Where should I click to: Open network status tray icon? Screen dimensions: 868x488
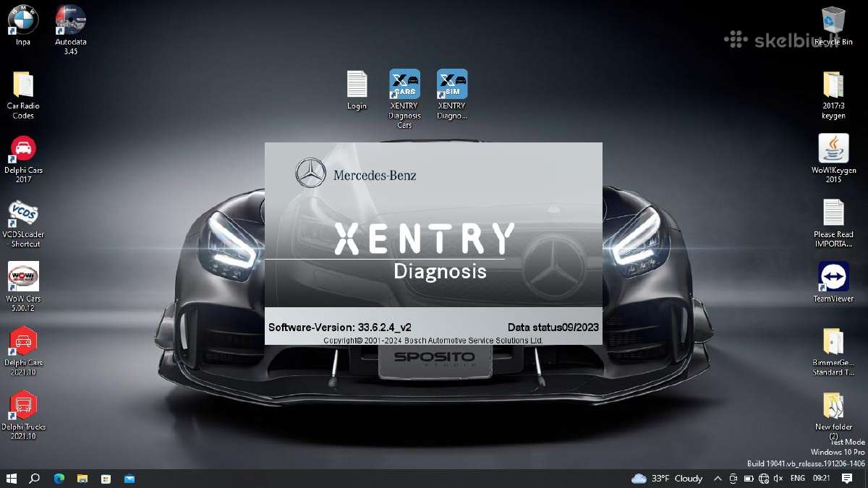click(763, 479)
